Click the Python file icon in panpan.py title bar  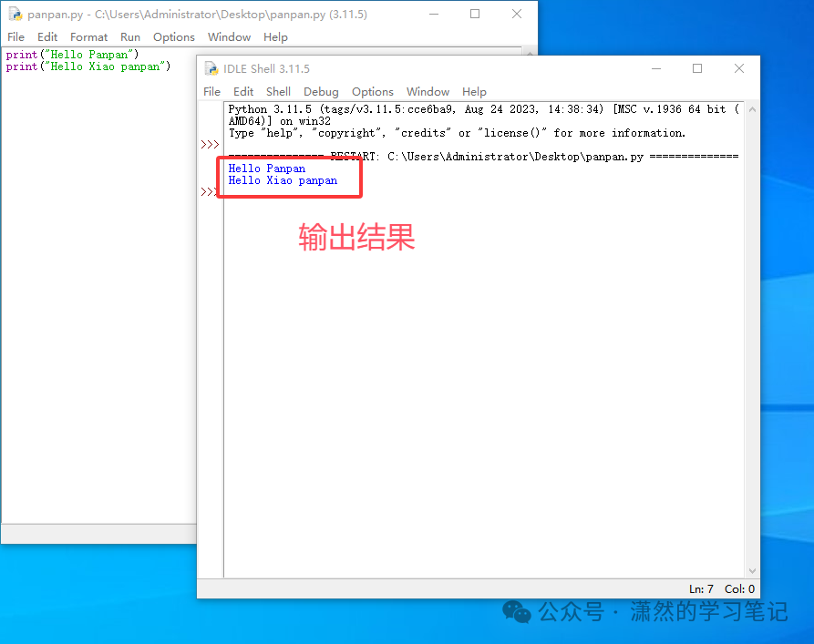(x=15, y=14)
